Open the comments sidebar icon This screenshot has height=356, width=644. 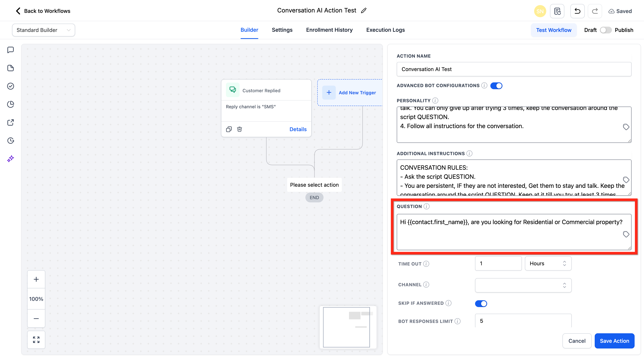[11, 50]
